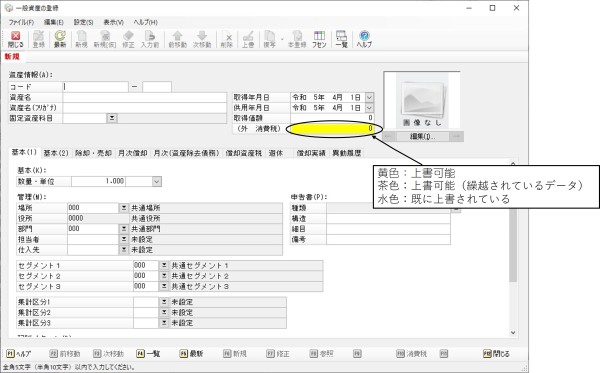Expand the 供用年月日 date dropdown
600x373 pixels.
pyautogui.click(x=369, y=108)
